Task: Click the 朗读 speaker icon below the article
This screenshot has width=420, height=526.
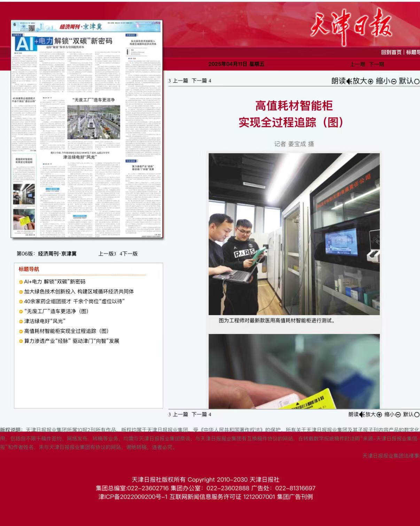Action: (362, 414)
